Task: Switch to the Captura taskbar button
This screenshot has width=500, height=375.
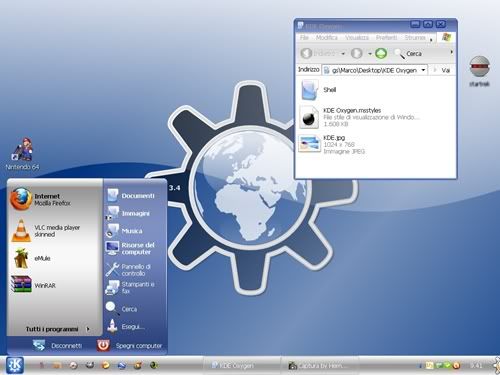Action: pos(319,366)
